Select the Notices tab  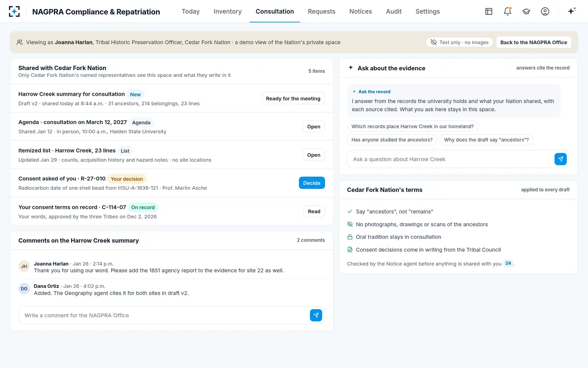click(361, 11)
